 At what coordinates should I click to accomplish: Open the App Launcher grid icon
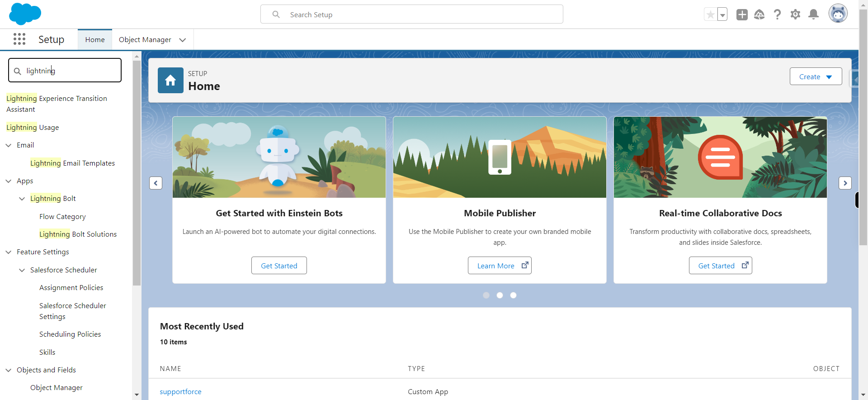pyautogui.click(x=19, y=39)
